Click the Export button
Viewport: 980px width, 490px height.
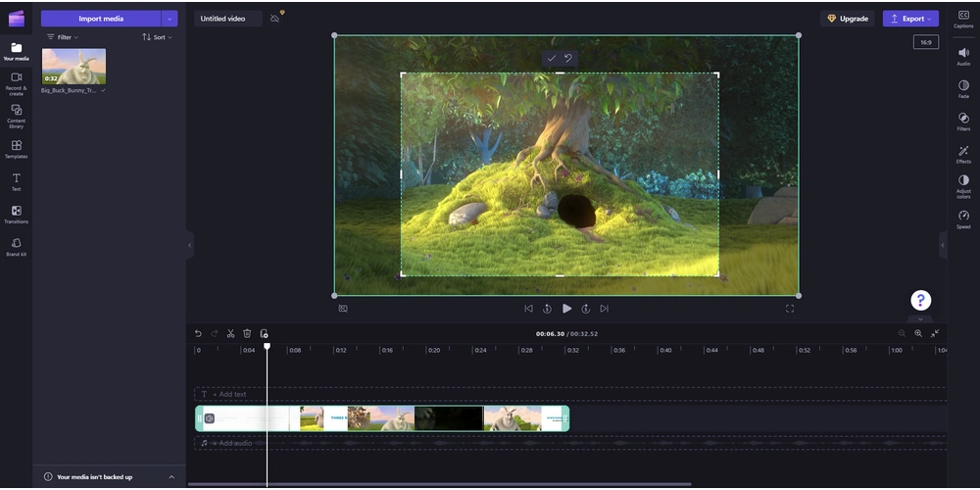pos(909,19)
